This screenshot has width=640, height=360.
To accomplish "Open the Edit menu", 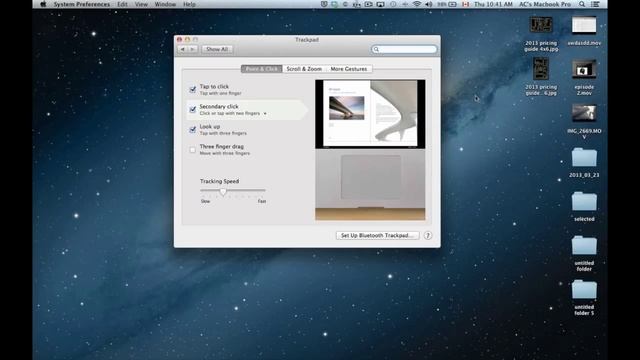I will [x=122, y=4].
